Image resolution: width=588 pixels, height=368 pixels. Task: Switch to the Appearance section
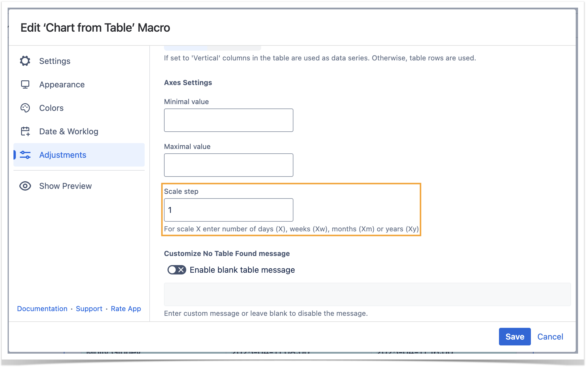62,84
